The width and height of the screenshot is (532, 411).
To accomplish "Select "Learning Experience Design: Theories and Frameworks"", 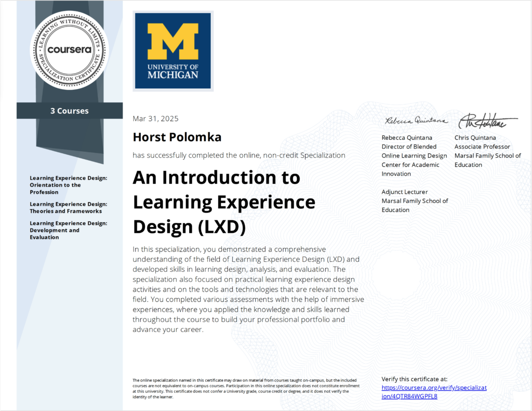I will pyautogui.click(x=69, y=207).
